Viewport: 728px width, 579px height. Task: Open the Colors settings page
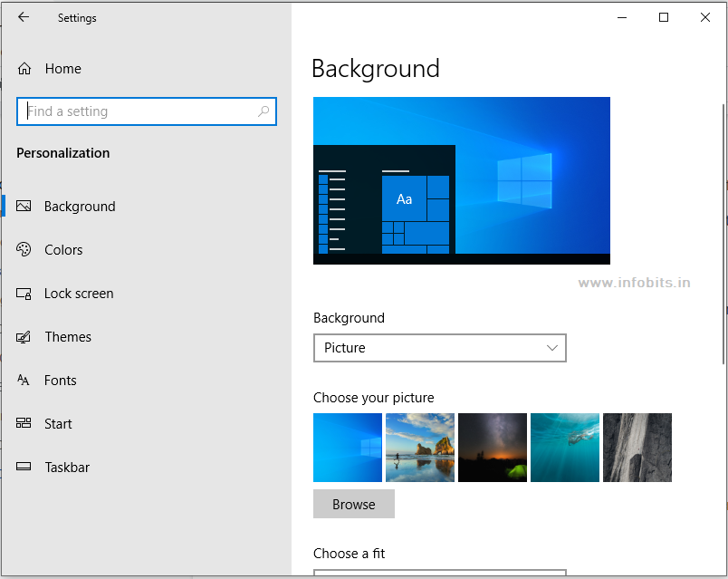pos(63,250)
